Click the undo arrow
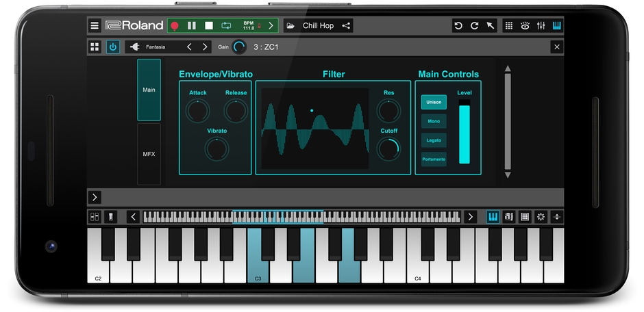This screenshot has width=644, height=312. tap(458, 26)
